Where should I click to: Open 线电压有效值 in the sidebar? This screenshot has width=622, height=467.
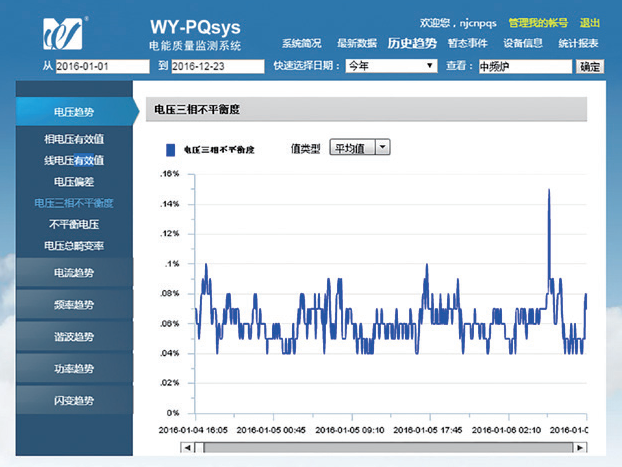(74, 160)
